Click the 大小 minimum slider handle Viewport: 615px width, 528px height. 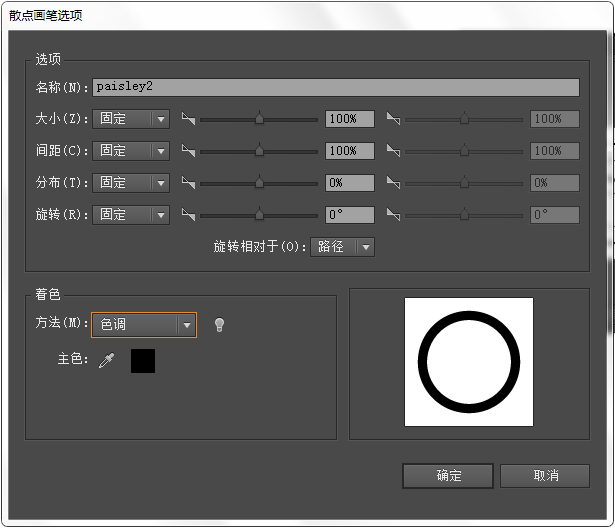(259, 118)
